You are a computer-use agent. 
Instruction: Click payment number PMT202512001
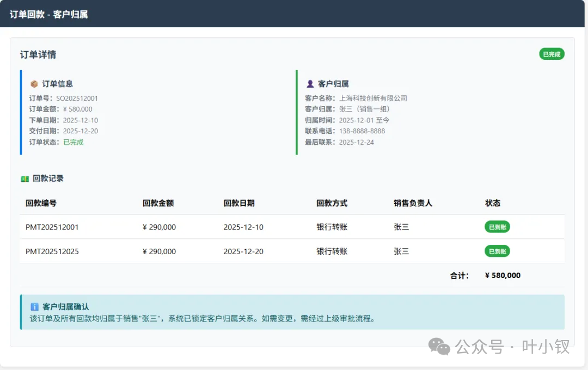[x=52, y=227]
